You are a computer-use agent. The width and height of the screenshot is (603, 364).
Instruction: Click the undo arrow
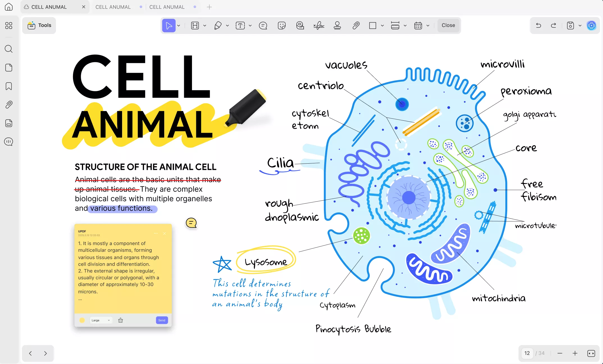pyautogui.click(x=538, y=26)
